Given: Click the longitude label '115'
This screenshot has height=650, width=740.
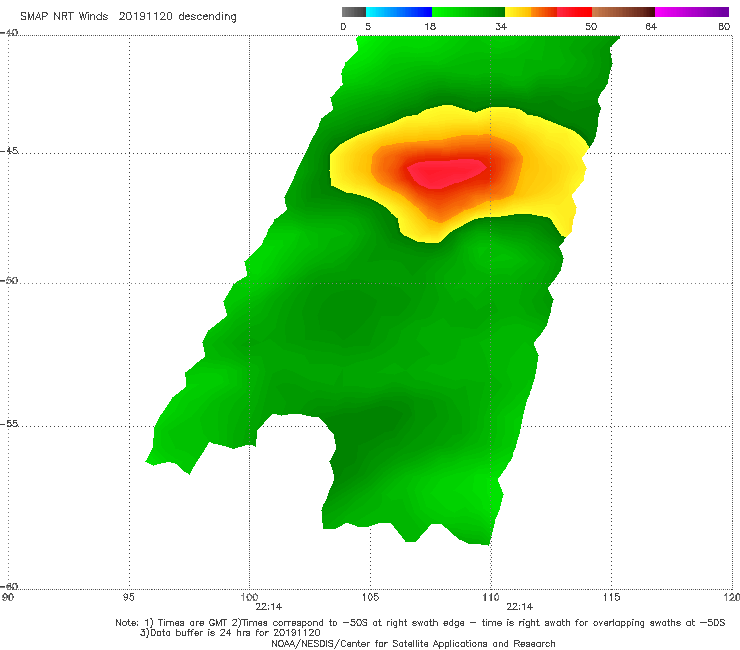Looking at the screenshot, I should (611, 598).
